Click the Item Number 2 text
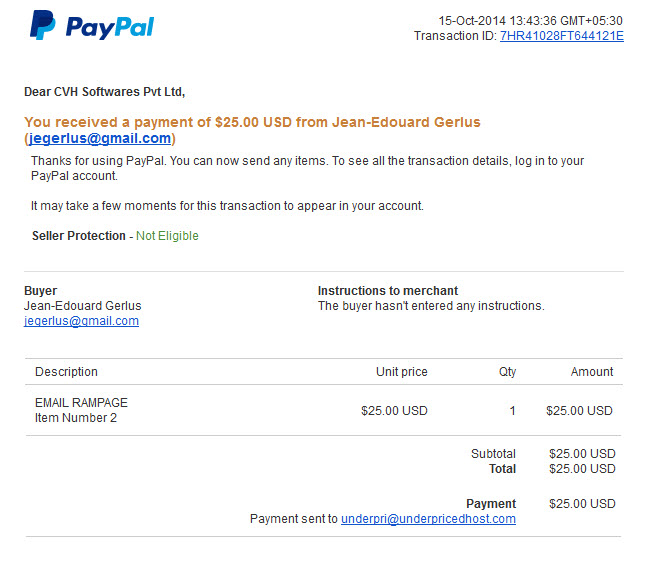 [76, 418]
